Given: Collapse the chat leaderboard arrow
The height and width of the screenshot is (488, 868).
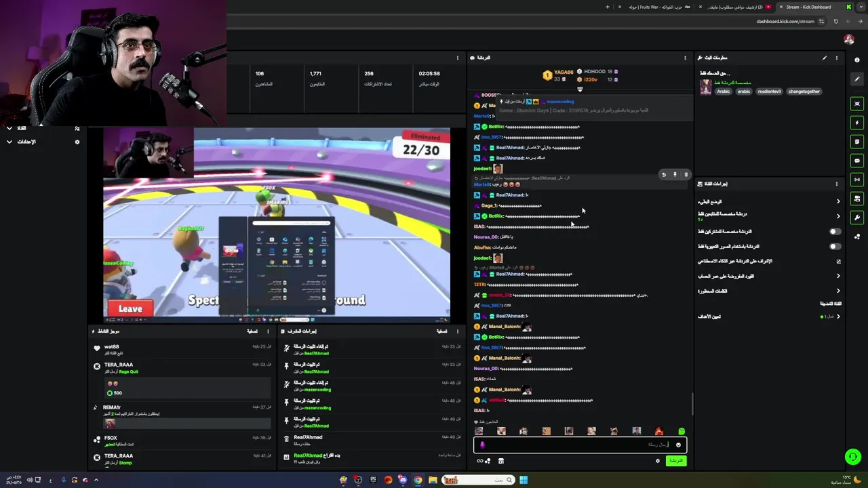Looking at the screenshot, I should [x=580, y=89].
